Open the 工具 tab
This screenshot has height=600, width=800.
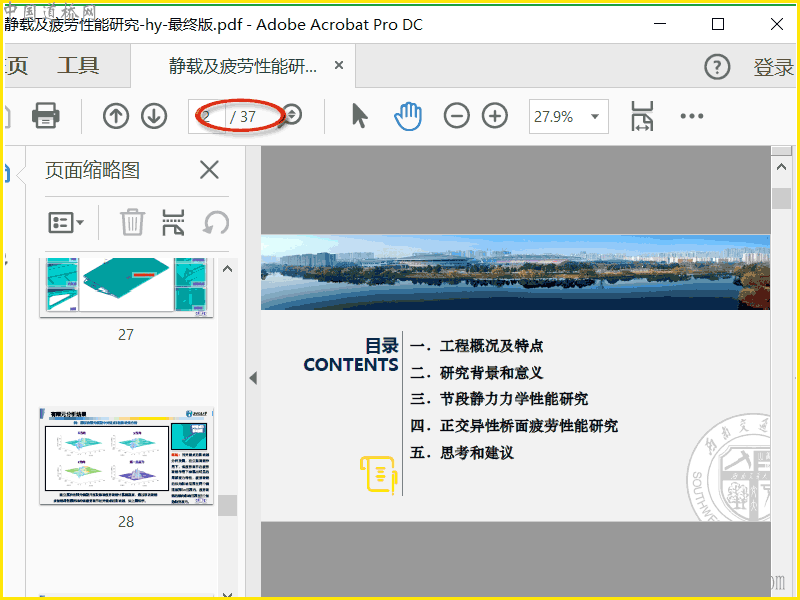click(78, 65)
